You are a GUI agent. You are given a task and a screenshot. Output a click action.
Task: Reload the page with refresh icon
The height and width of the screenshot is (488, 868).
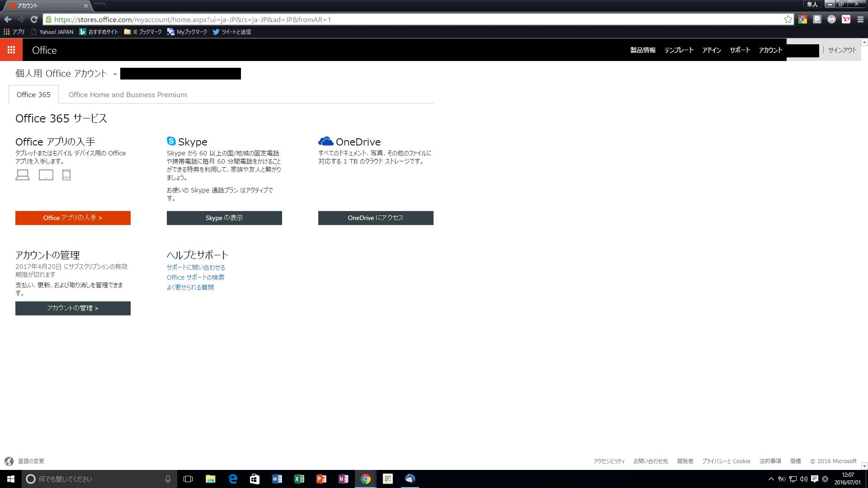click(34, 19)
